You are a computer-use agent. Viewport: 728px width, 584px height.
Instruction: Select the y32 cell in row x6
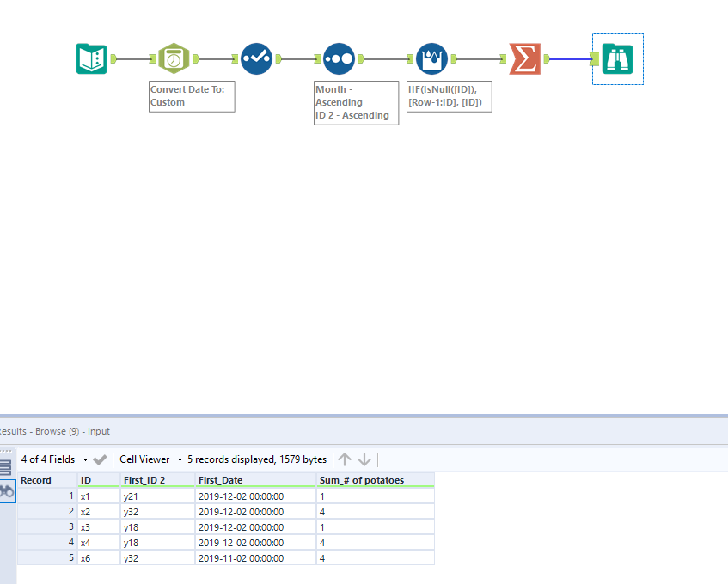click(157, 558)
